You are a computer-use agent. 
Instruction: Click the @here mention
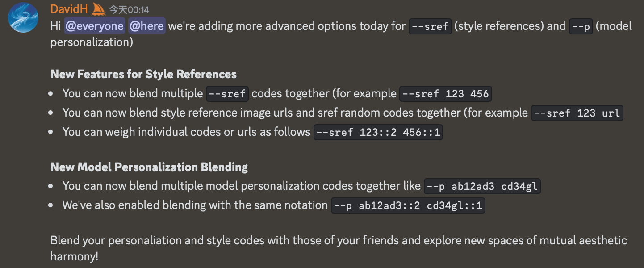point(147,26)
